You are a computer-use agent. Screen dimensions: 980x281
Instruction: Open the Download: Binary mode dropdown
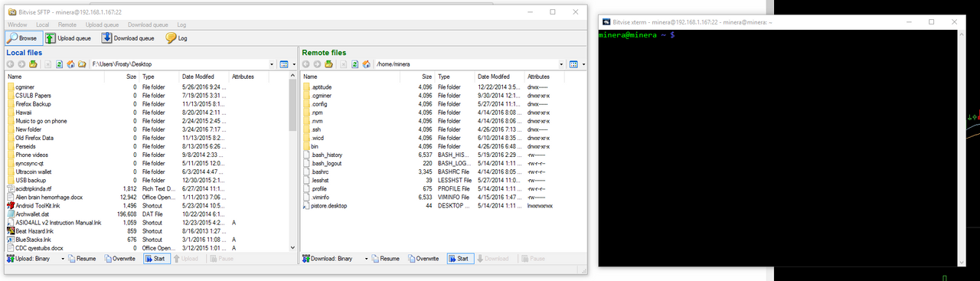pos(335,259)
